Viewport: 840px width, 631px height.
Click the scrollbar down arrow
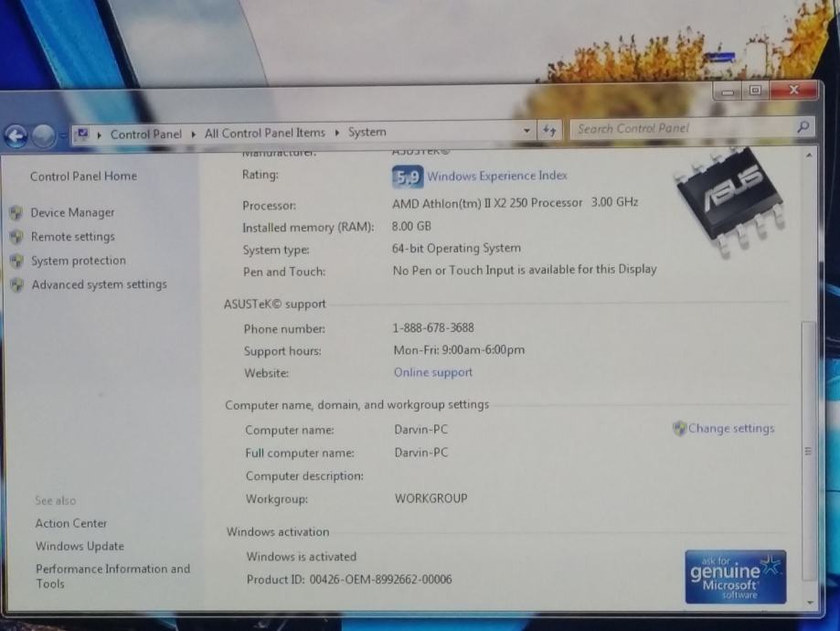pos(810,603)
